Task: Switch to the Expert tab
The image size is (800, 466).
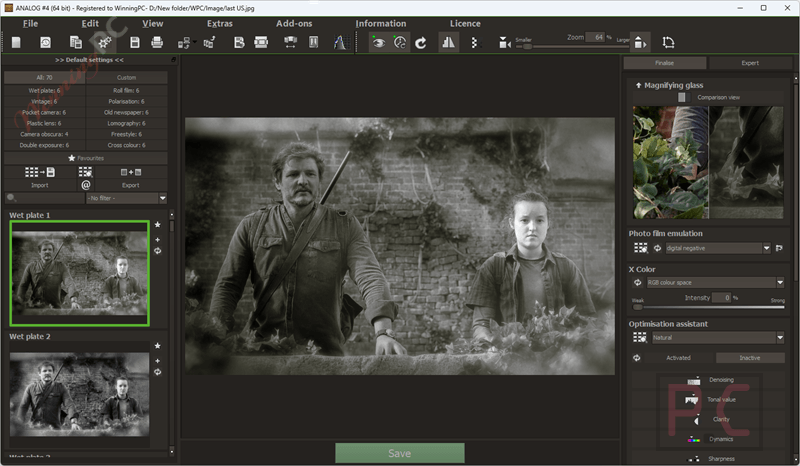Action: 749,63
